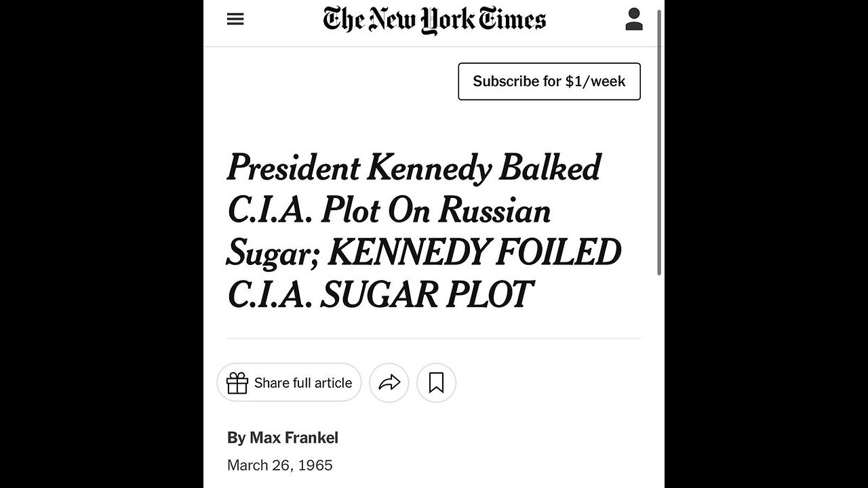Click the March 26, 1965 date
Image resolution: width=868 pixels, height=488 pixels.
pyautogui.click(x=280, y=465)
